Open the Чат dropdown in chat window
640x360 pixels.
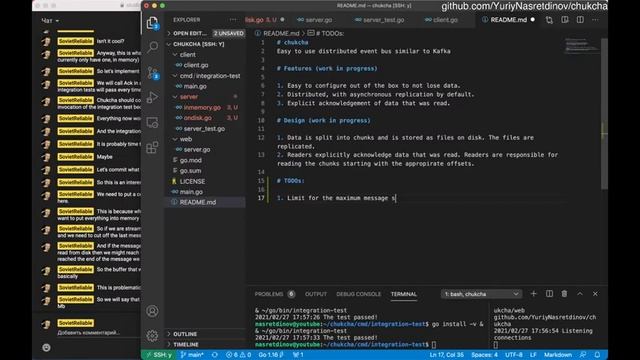coord(50,20)
